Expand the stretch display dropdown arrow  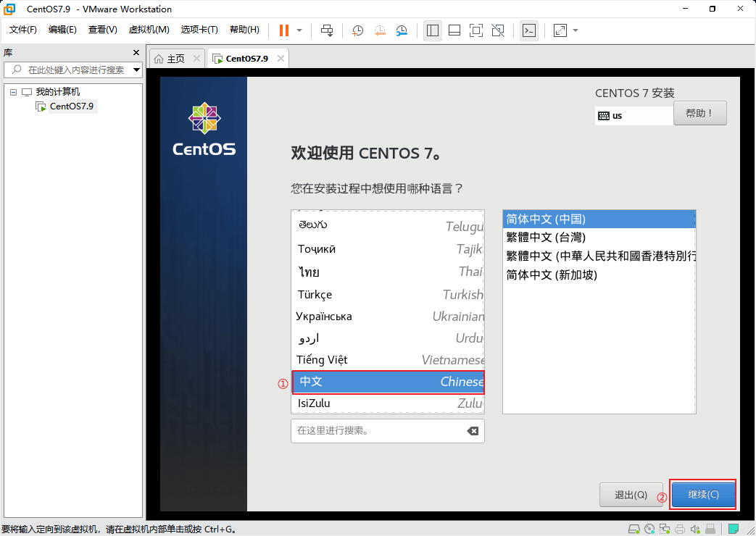[x=576, y=30]
